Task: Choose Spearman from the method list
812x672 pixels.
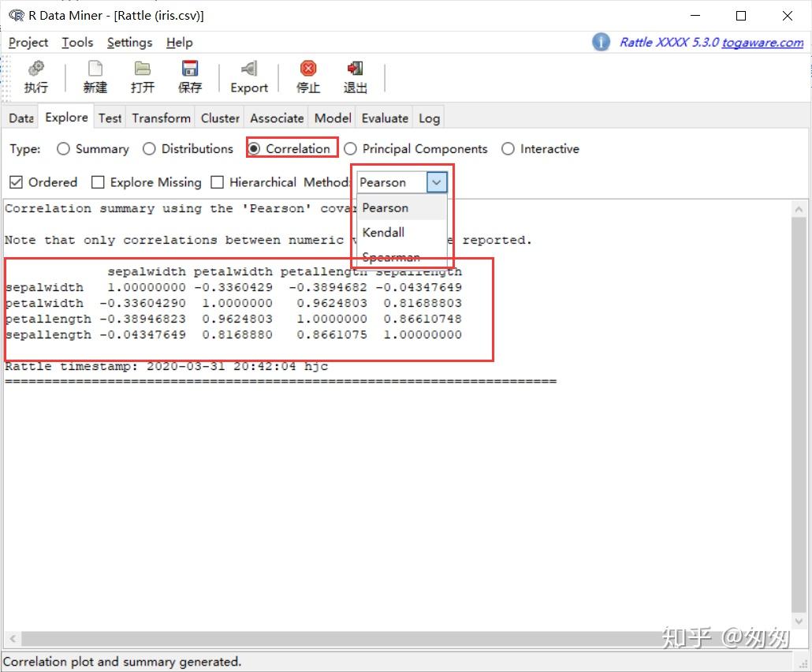Action: (x=402, y=256)
